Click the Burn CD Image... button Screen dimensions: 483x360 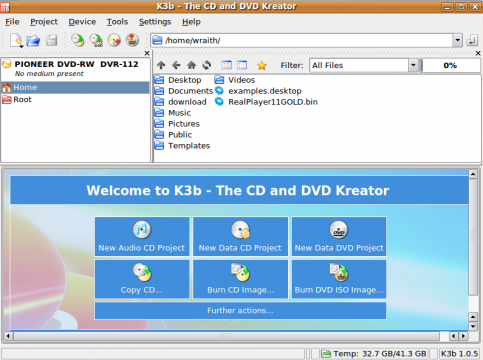tap(240, 279)
